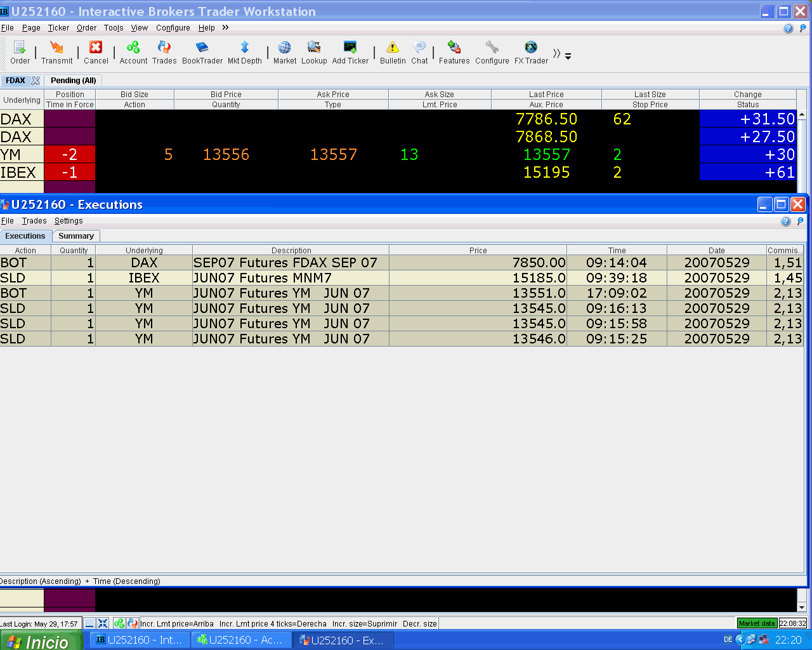Click the Order toolbar icon
The width and height of the screenshot is (812, 650).
pyautogui.click(x=20, y=53)
